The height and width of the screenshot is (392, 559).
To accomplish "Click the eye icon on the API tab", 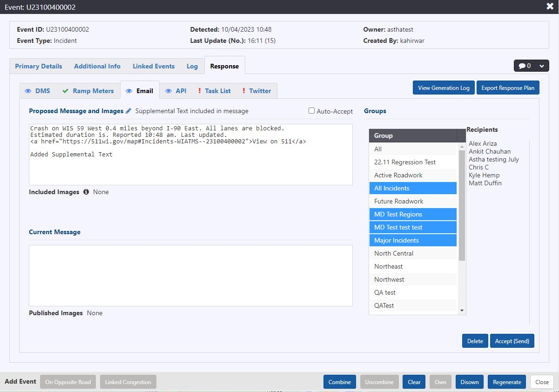I will [x=168, y=91].
